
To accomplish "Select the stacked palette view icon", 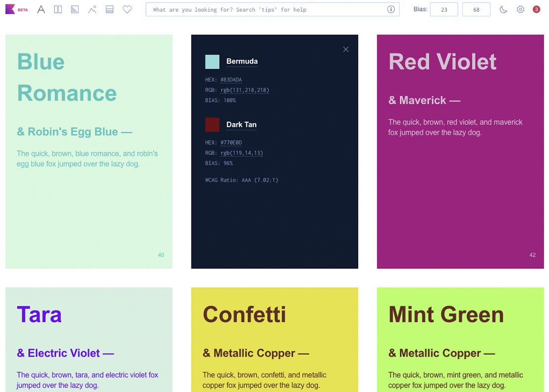I will click(109, 8).
